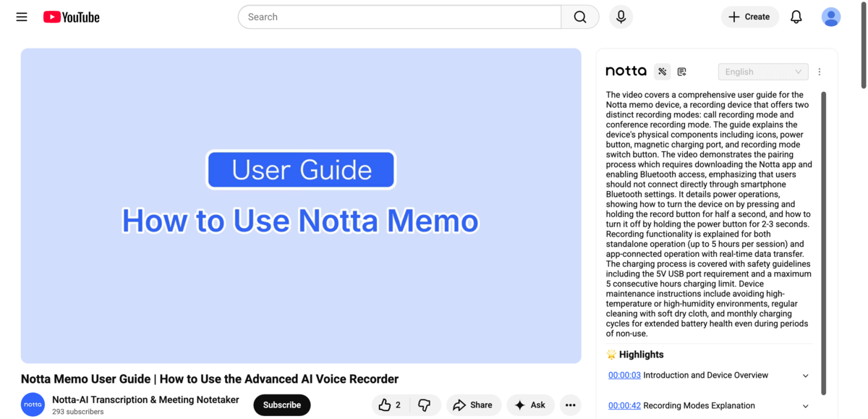This screenshot has width=868, height=419.
Task: Click the Ask button
Action: coord(530,405)
